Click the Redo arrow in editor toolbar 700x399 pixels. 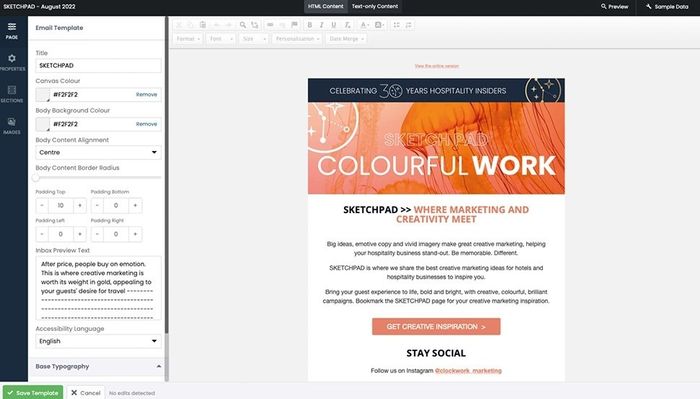click(x=229, y=25)
